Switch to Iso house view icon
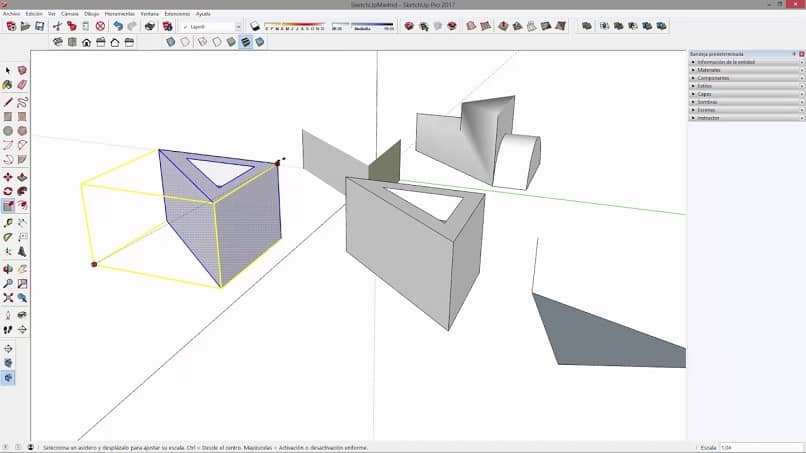The width and height of the screenshot is (806, 453). coord(57,42)
